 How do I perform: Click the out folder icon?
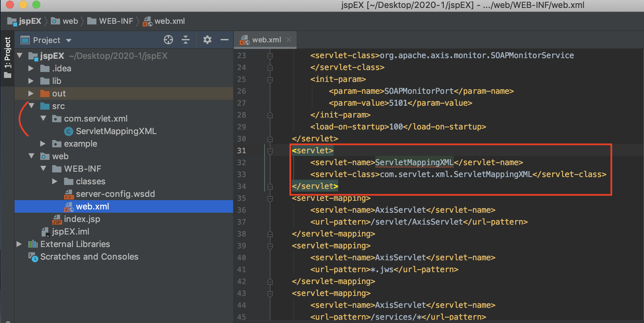pyautogui.click(x=45, y=93)
